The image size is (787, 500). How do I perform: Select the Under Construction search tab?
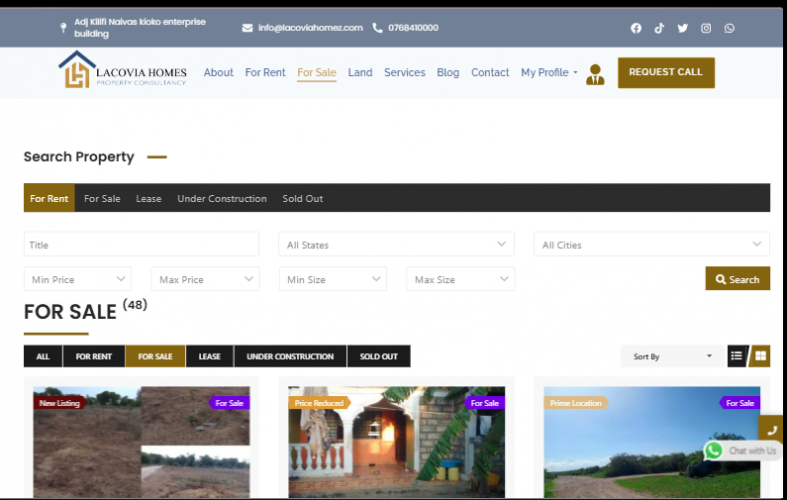click(x=222, y=198)
